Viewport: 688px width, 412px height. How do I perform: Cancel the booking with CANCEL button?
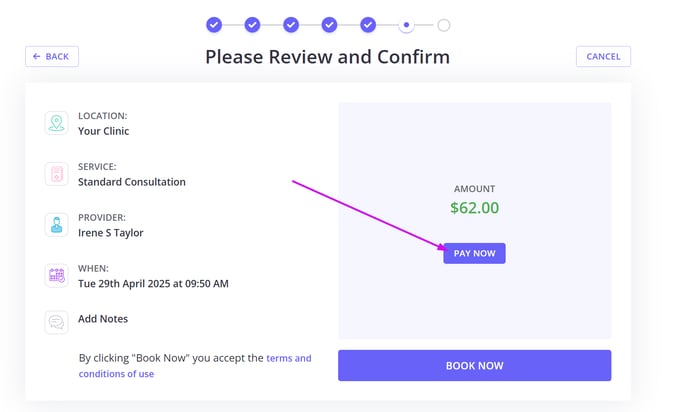[x=603, y=56]
